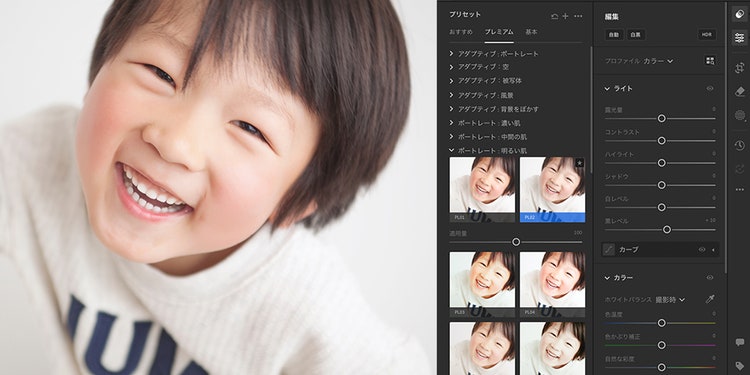Select the Crop and rotate tool

[x=739, y=67]
